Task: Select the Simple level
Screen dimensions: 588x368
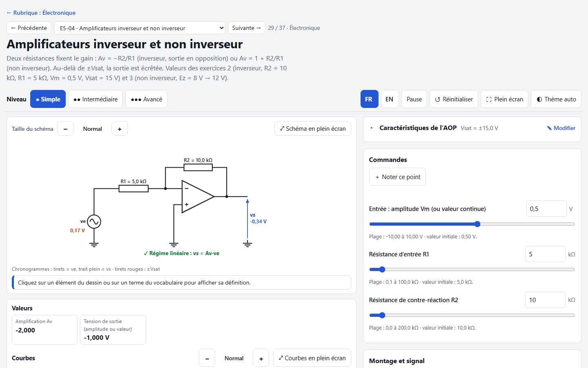Action: click(48, 99)
